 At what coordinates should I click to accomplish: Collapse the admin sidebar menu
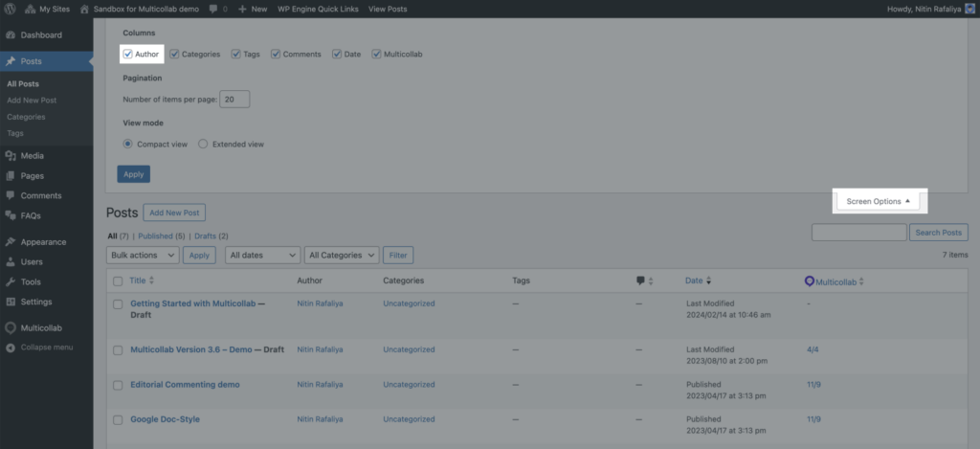(x=46, y=348)
